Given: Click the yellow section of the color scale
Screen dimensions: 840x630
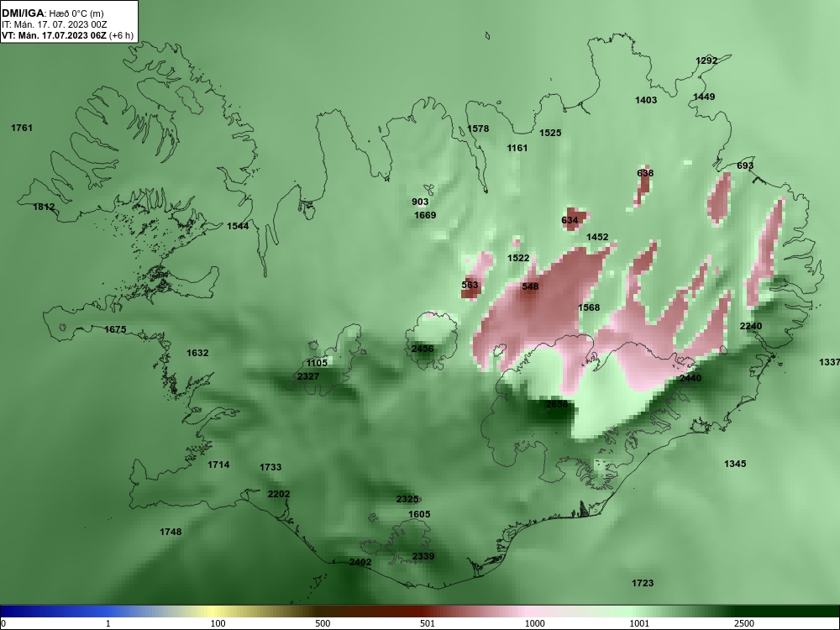Looking at the screenshot, I should [x=214, y=612].
